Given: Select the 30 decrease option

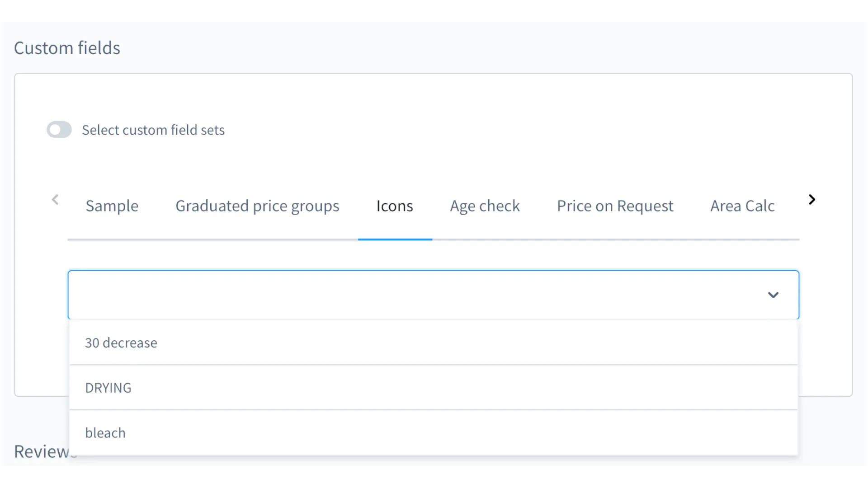Looking at the screenshot, I should click(x=121, y=343).
